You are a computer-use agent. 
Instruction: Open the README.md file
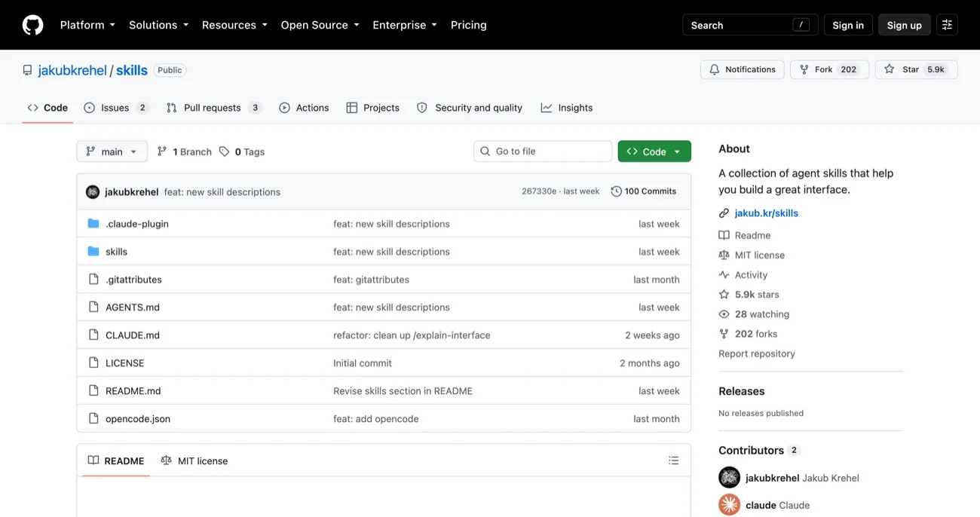tap(133, 391)
